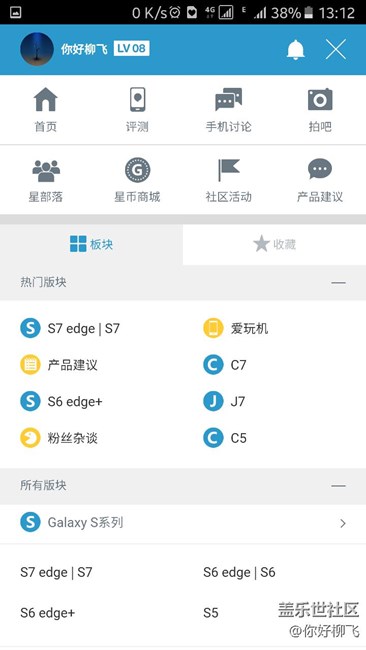Open the 手机讨论 chat icon

click(x=228, y=100)
